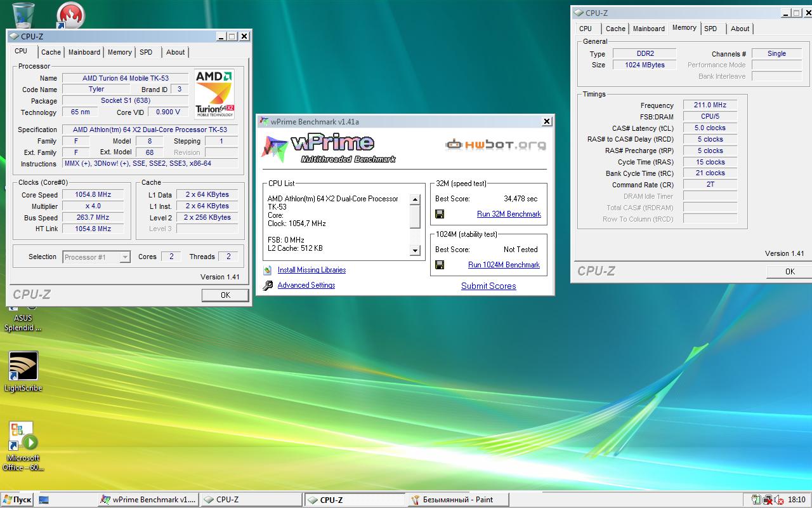Click the CPU List scrollbar thumb
812x508 pixels.
[415, 217]
